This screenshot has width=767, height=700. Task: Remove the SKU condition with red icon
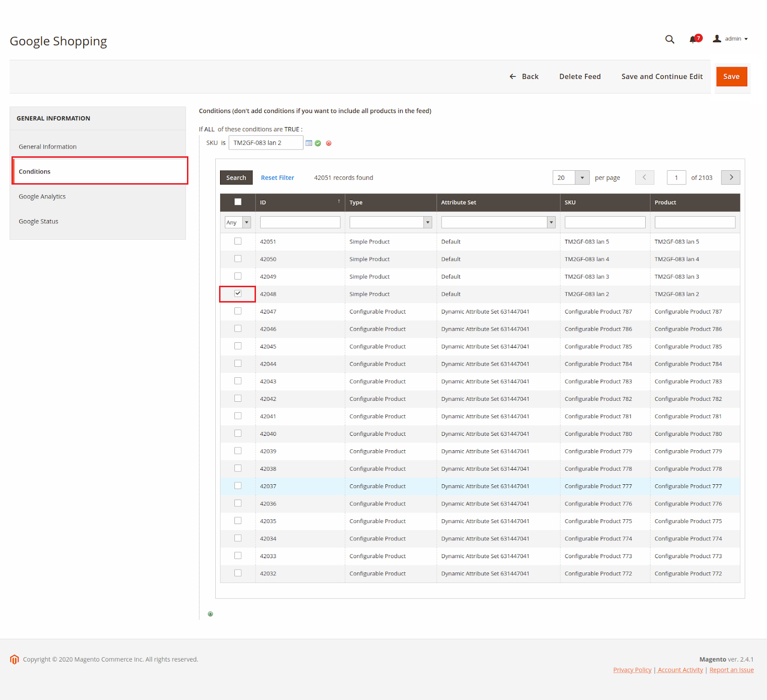329,143
